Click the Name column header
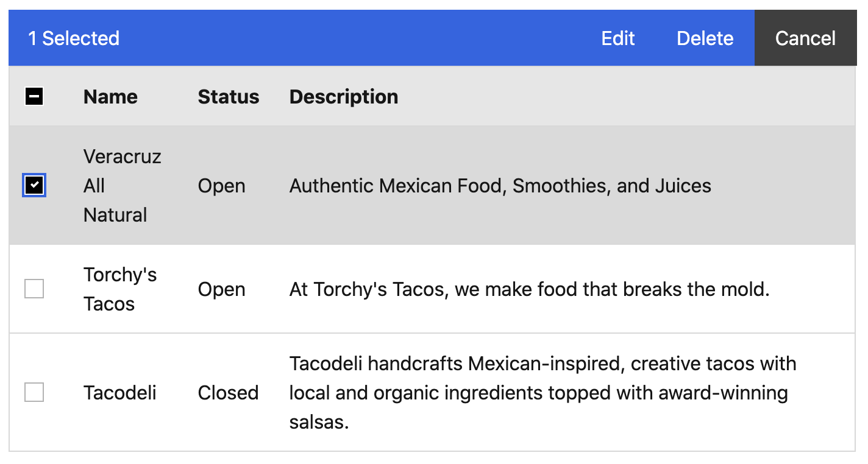868x464 pixels. (x=110, y=97)
